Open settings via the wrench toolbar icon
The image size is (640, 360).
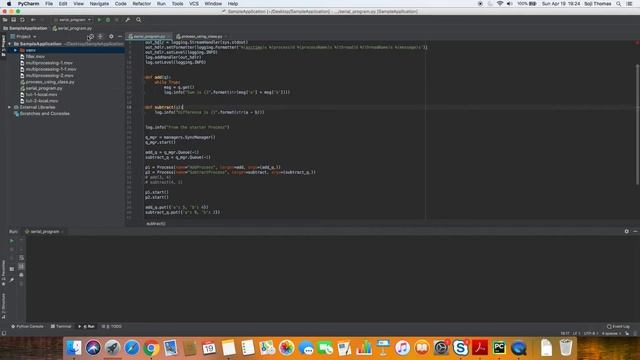pyautogui.click(x=128, y=20)
